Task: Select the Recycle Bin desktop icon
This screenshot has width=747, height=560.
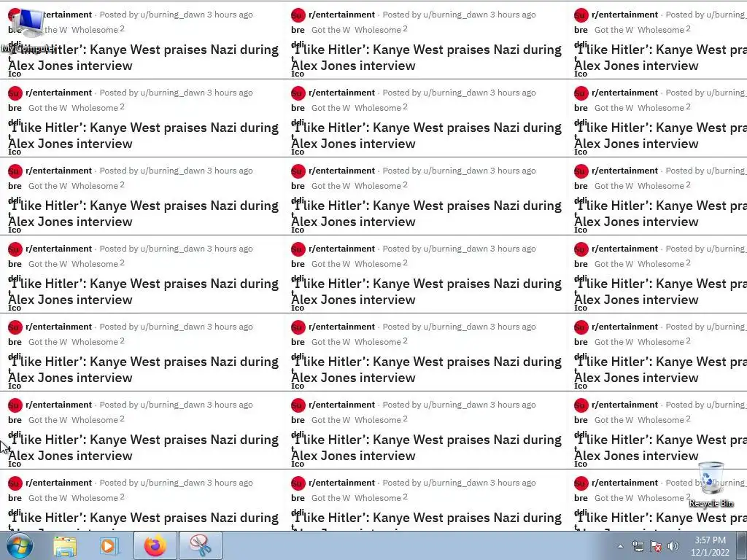Action: coord(711,484)
